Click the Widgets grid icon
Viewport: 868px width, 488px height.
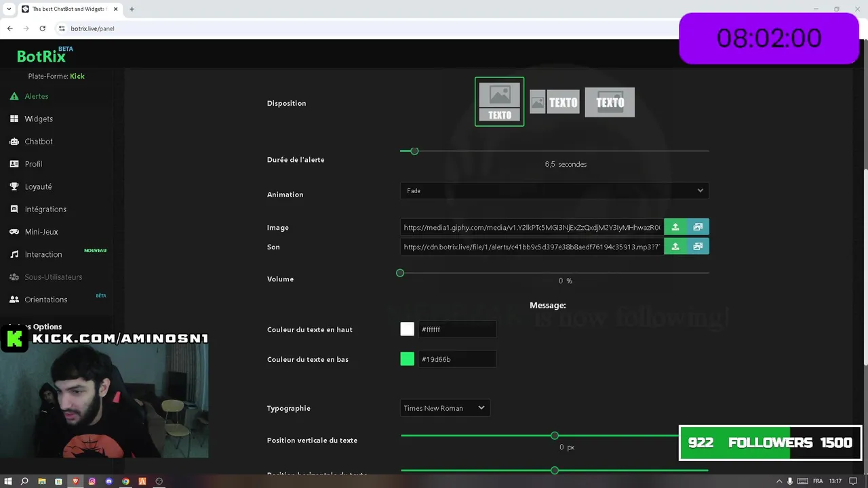(x=14, y=119)
